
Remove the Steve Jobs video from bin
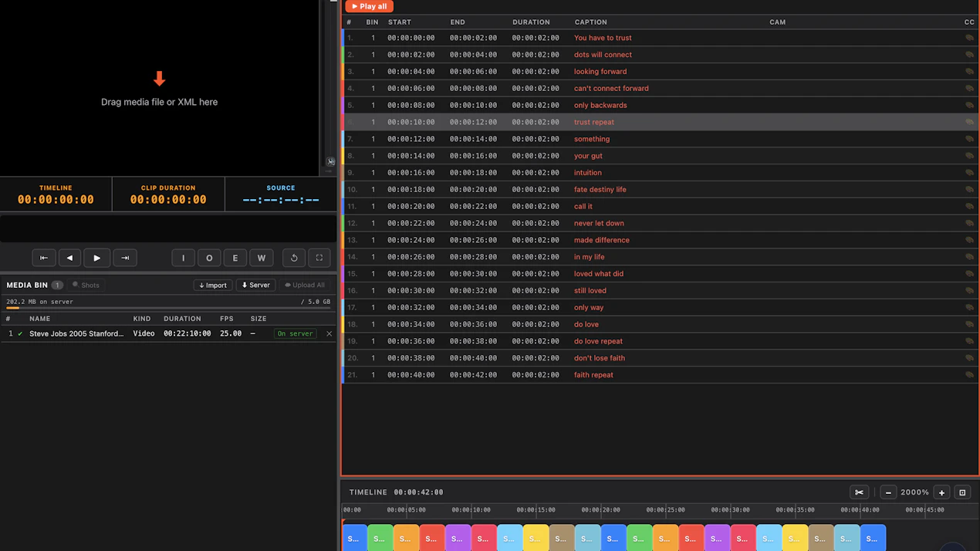coord(329,334)
